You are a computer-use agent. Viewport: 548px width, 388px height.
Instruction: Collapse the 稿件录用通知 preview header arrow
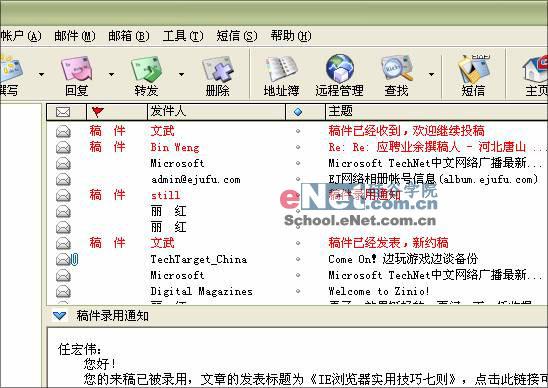[x=59, y=316]
